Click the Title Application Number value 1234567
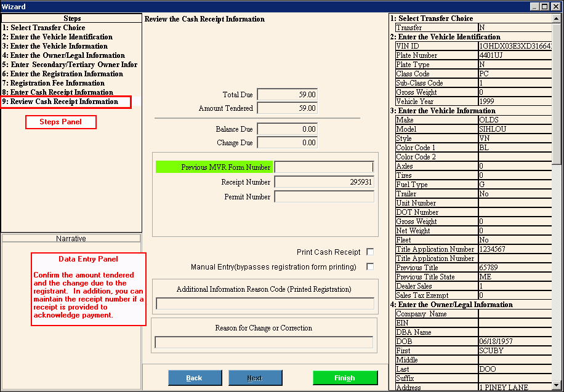The height and width of the screenshot is (392, 564). coord(515,249)
